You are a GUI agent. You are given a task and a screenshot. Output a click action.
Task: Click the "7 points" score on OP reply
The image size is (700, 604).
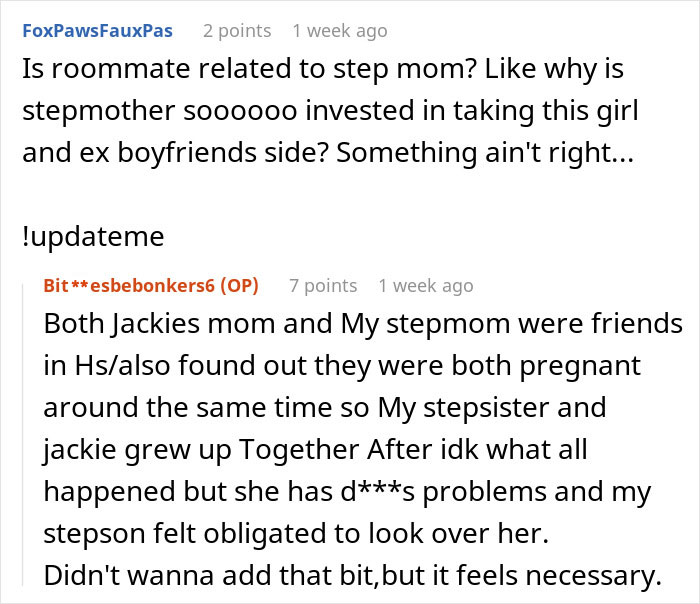[323, 286]
